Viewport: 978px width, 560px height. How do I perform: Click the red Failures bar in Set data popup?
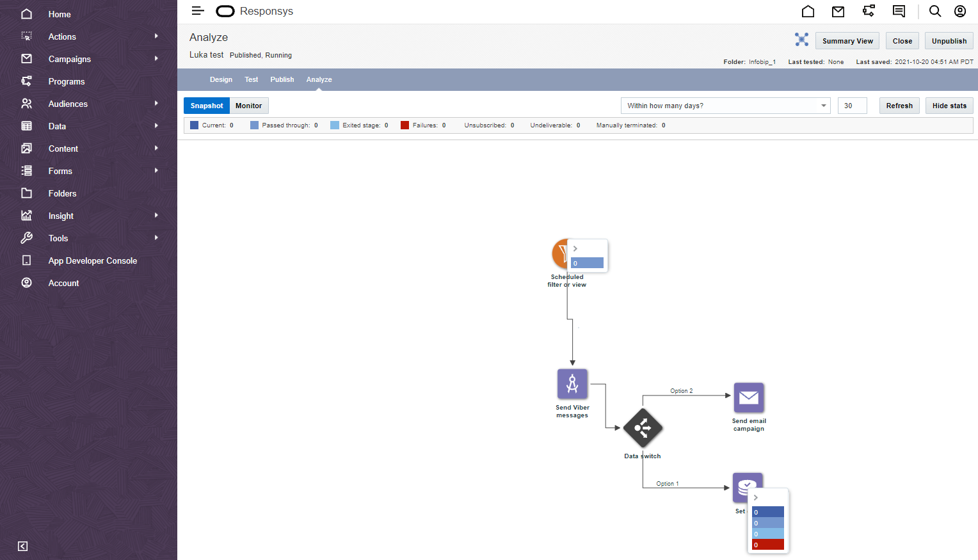(767, 545)
